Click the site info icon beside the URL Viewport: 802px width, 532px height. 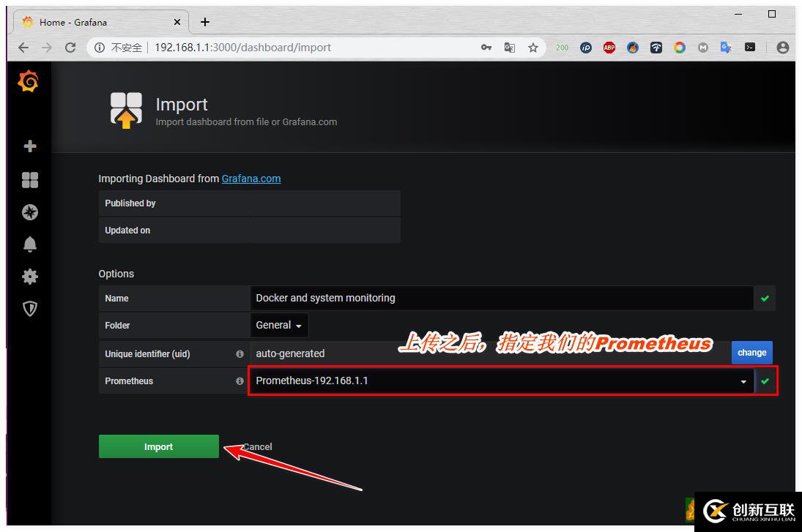click(100, 48)
